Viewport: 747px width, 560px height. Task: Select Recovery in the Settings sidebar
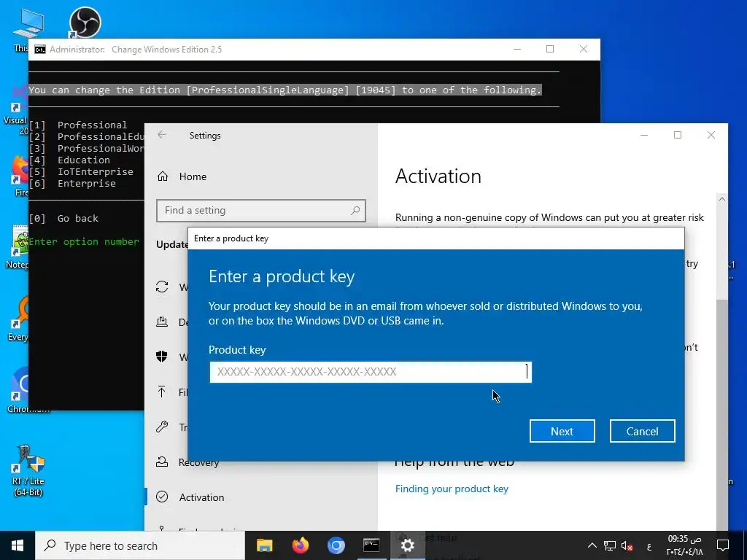(198, 462)
